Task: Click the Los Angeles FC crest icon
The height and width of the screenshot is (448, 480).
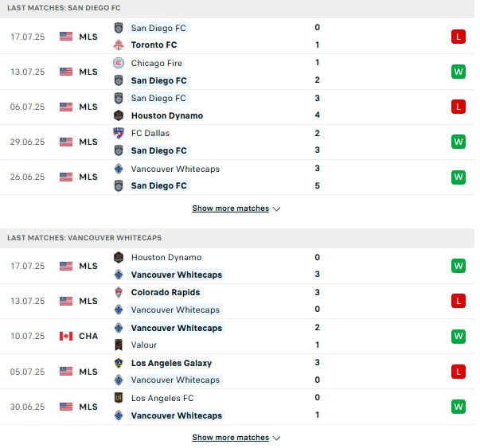Action: point(119,398)
